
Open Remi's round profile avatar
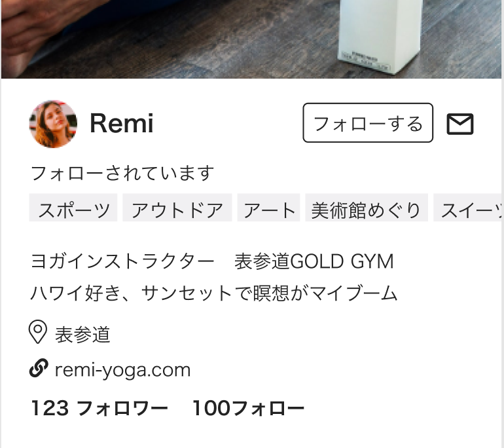click(53, 124)
